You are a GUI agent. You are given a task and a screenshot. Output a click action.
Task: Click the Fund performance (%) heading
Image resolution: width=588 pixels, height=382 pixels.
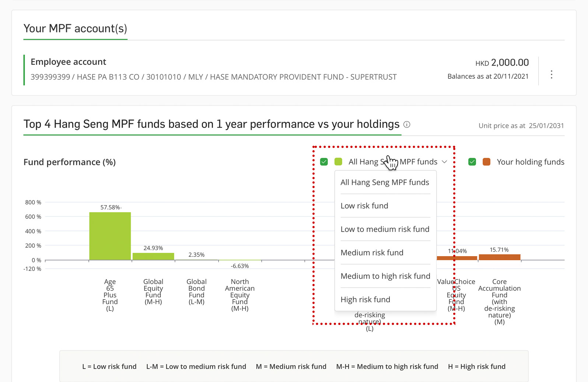pos(70,162)
